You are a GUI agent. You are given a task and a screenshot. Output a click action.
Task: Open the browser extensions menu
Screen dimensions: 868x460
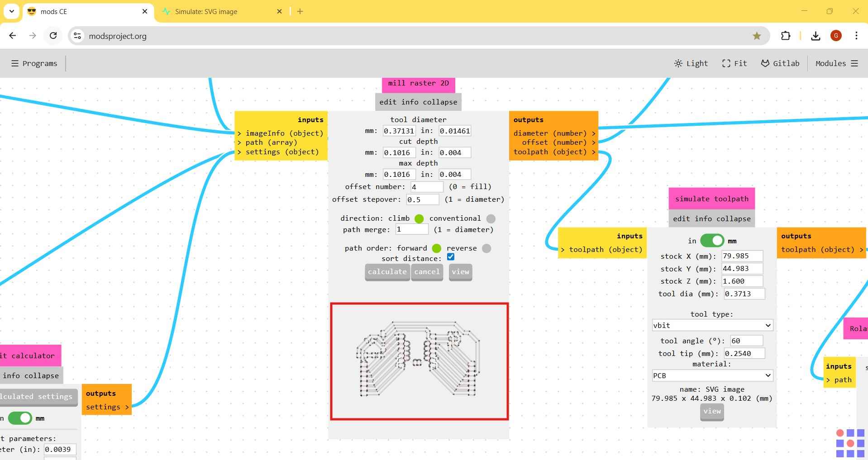pos(786,36)
